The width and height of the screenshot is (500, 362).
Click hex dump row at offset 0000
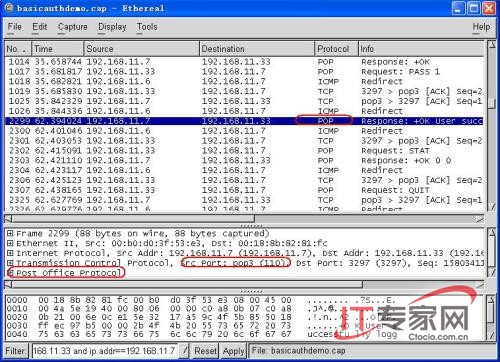(201, 300)
